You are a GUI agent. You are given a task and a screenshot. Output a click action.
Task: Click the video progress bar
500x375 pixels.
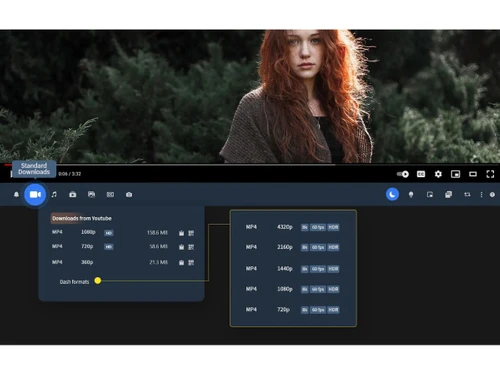(x=250, y=164)
